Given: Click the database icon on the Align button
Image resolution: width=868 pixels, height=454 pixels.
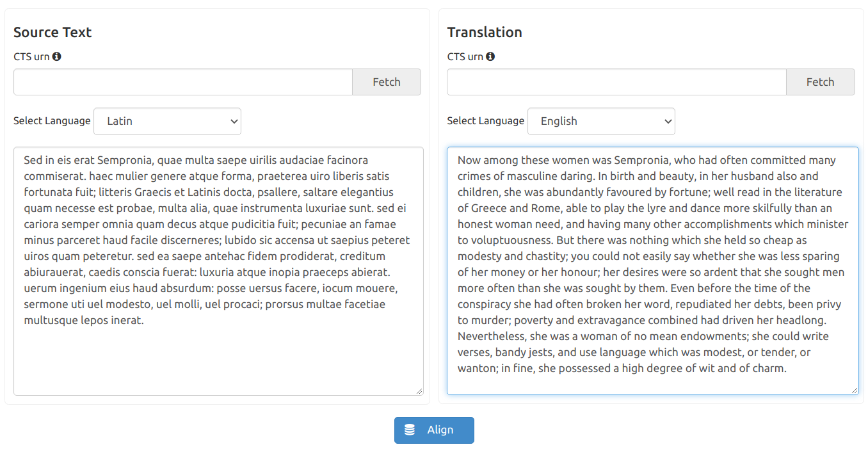Looking at the screenshot, I should pos(410,430).
